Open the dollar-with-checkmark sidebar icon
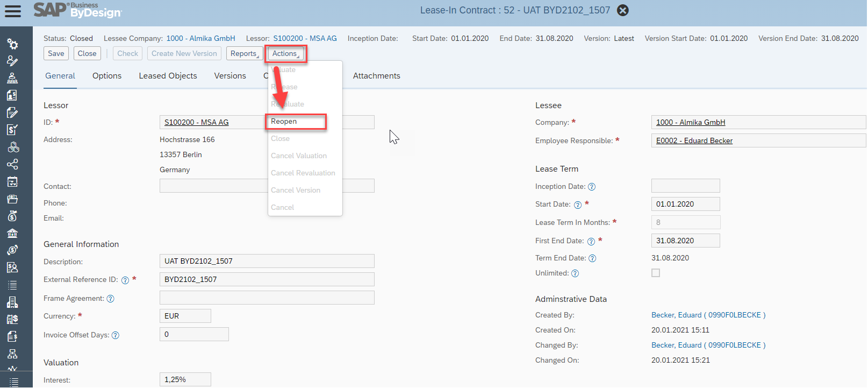 [12, 130]
